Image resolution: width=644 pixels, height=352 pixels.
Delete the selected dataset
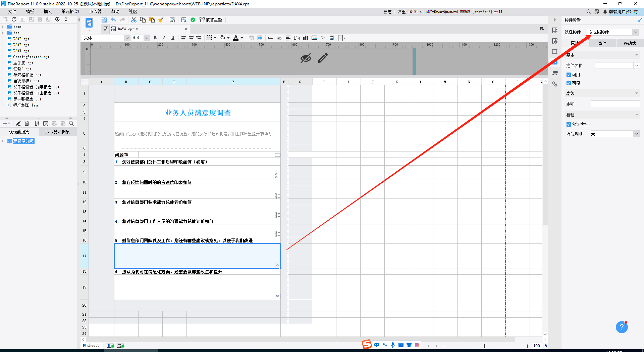click(27, 123)
